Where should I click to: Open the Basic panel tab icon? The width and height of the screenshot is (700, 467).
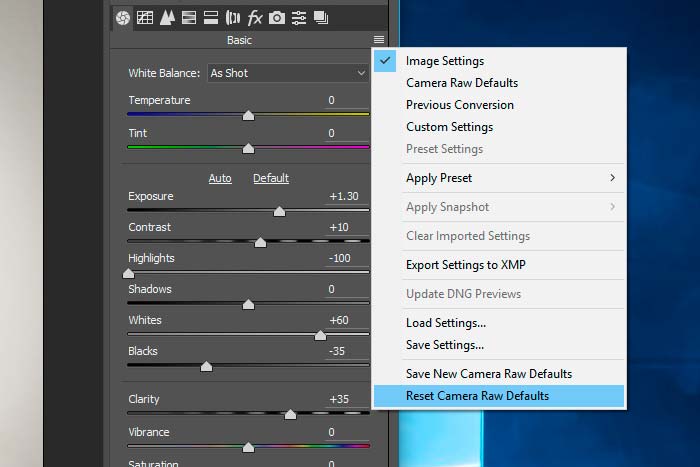pos(123,18)
